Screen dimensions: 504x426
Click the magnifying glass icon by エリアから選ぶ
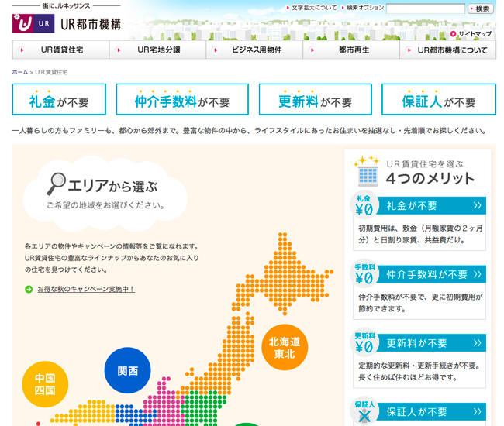[x=57, y=184]
